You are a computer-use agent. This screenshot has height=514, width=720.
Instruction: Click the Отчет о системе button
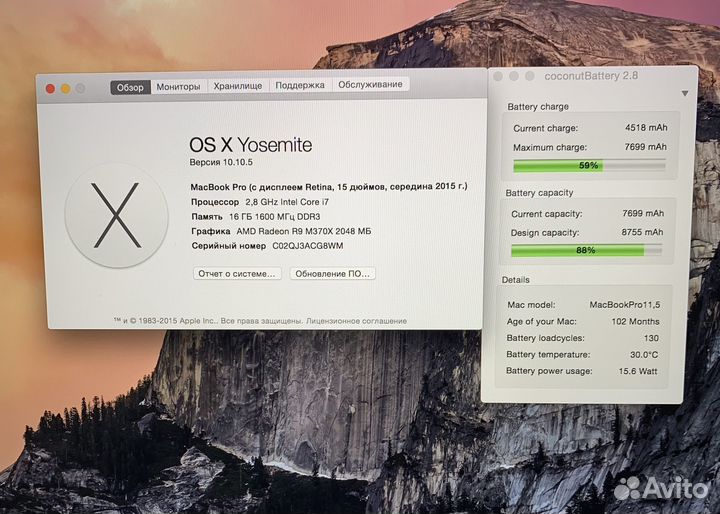coord(237,273)
